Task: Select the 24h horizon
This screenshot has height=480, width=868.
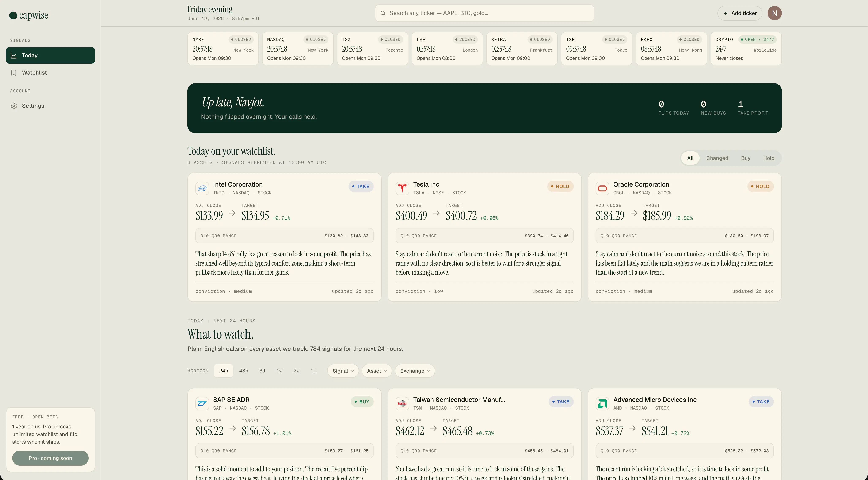Action: point(223,371)
